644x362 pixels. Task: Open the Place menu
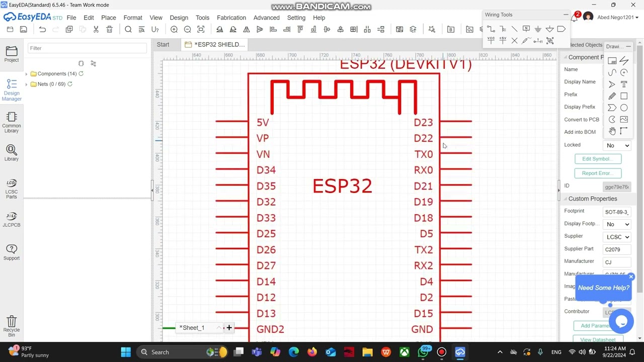click(x=109, y=18)
